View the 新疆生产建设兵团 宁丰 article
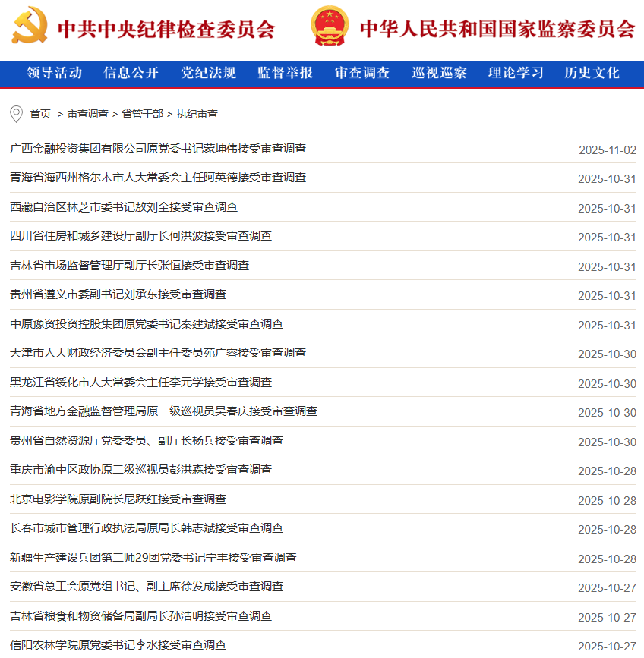The width and height of the screenshot is (644, 658). pyautogui.click(x=153, y=558)
